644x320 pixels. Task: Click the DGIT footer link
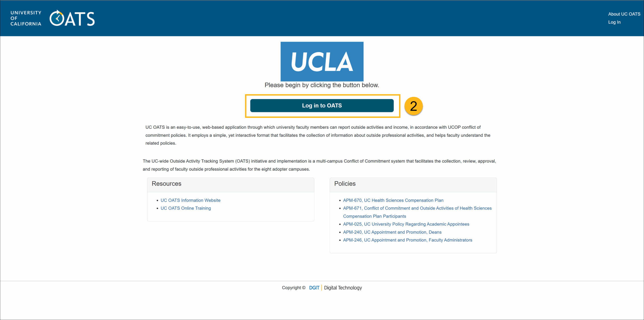click(x=314, y=288)
